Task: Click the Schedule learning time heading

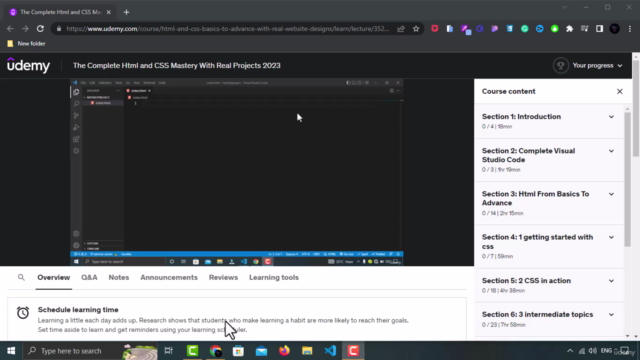Action: 78,310
